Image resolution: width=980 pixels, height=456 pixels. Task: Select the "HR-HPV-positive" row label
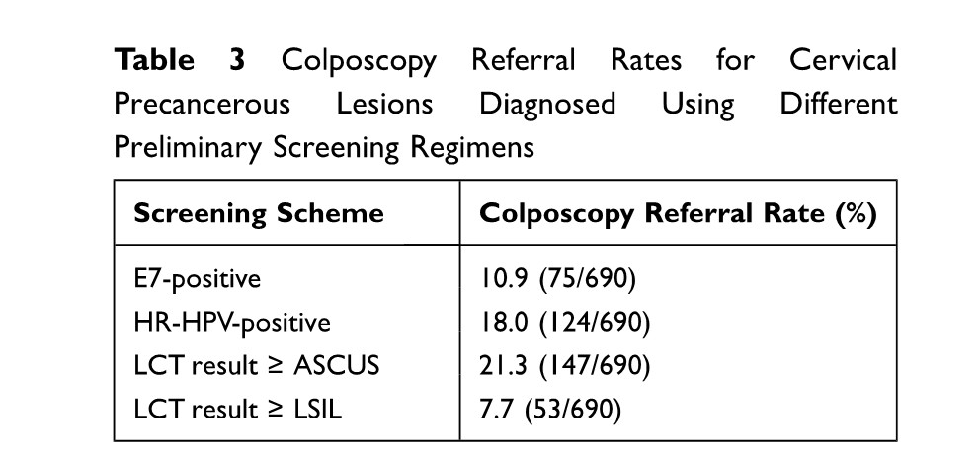pos(232,322)
